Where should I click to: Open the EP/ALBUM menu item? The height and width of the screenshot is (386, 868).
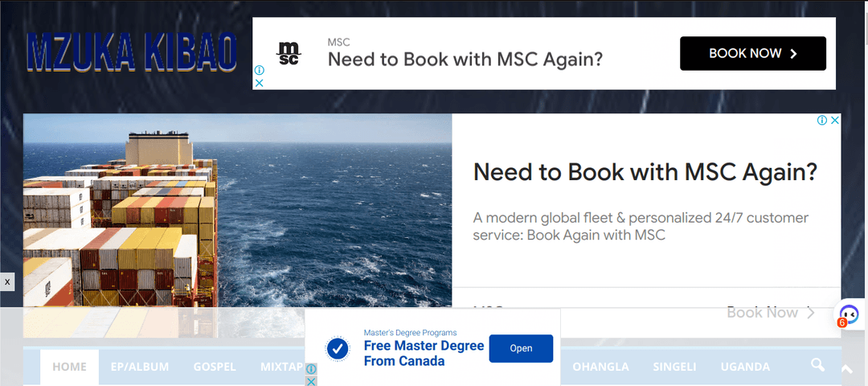(x=140, y=367)
